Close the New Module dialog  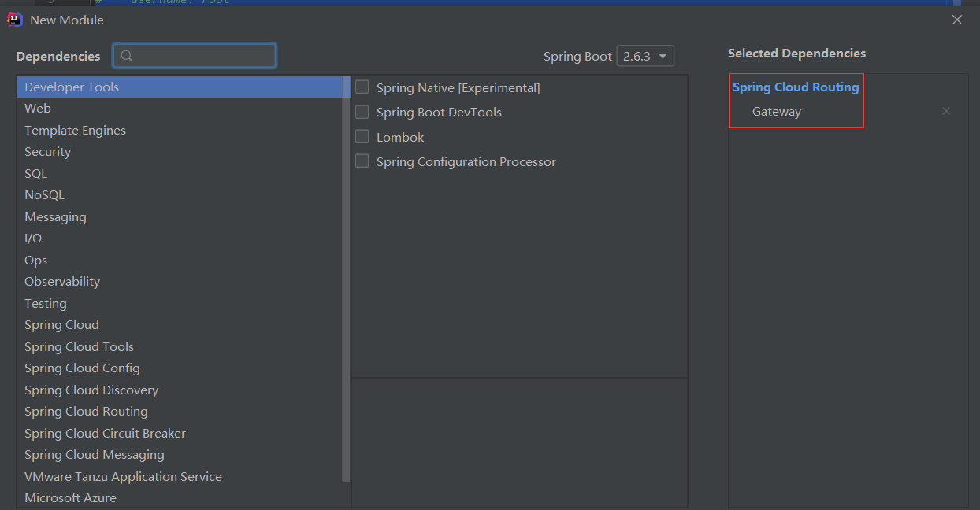pos(957,20)
